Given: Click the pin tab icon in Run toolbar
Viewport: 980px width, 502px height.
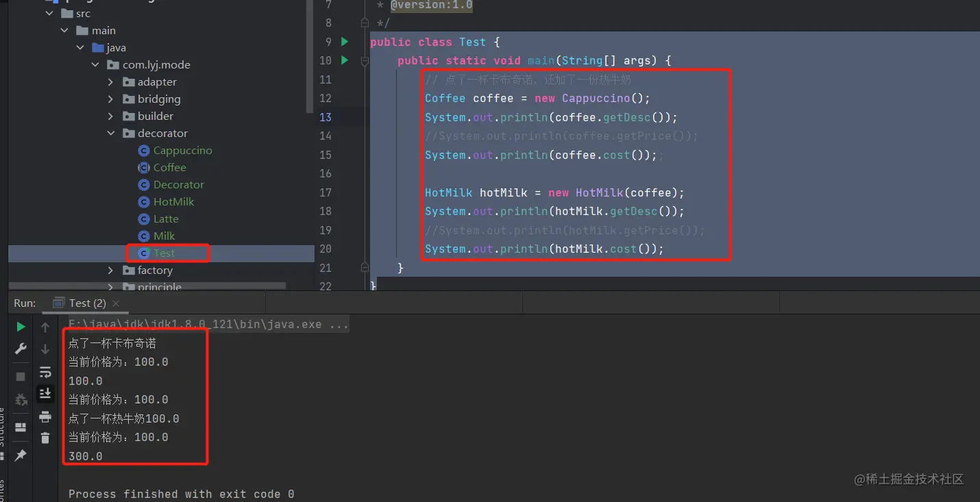Looking at the screenshot, I should [x=21, y=455].
